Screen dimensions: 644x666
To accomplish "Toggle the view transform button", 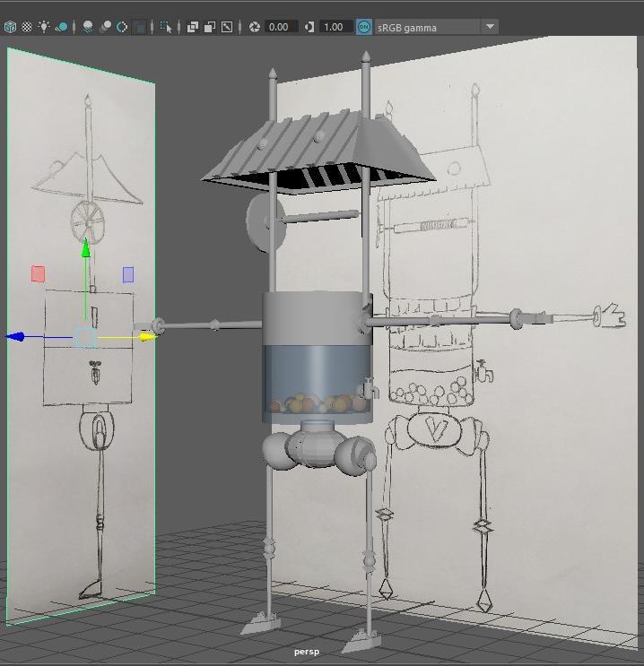I will (363, 27).
